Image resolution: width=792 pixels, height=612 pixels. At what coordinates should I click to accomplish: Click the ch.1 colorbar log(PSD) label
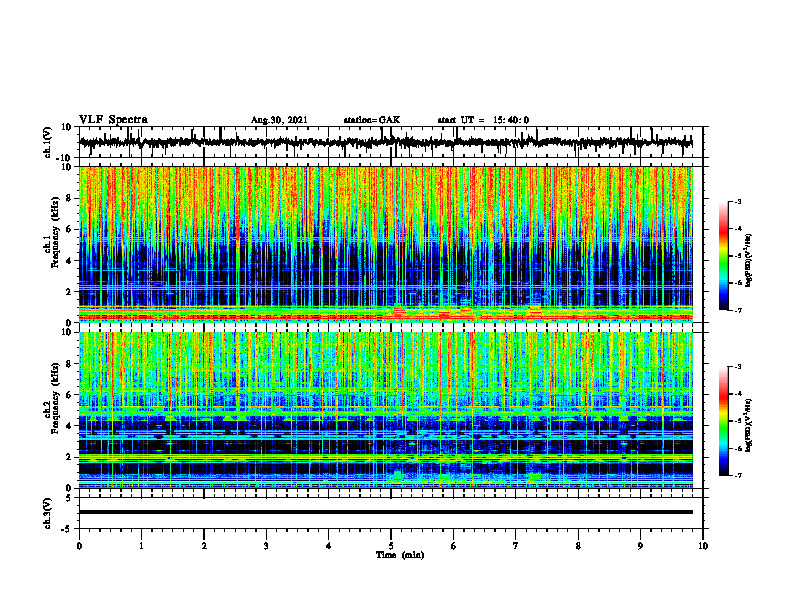[x=749, y=261]
